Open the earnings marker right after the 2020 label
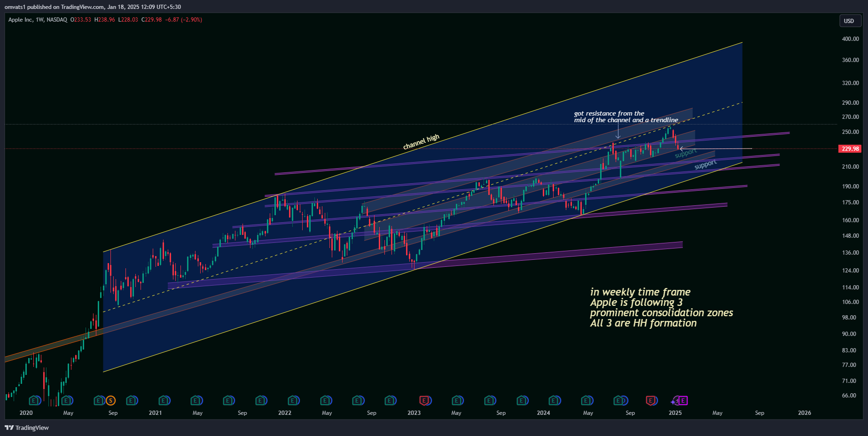This screenshot has height=436, width=868. (34, 401)
